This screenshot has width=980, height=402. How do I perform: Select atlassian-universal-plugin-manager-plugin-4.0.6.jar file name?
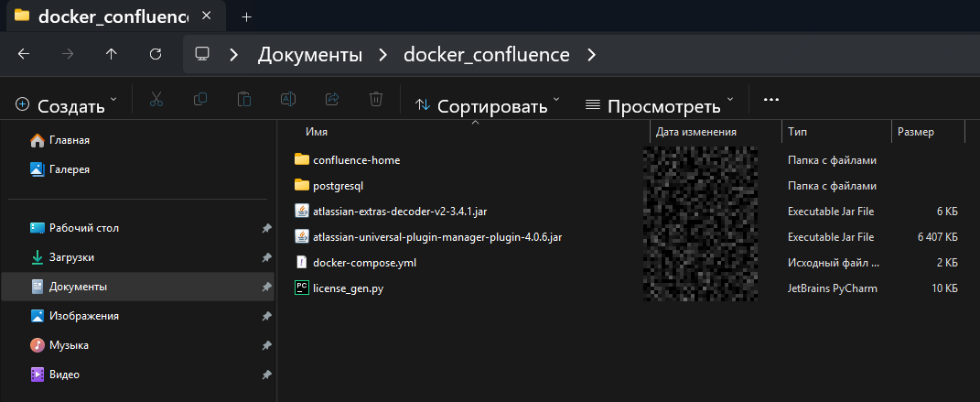coord(437,237)
